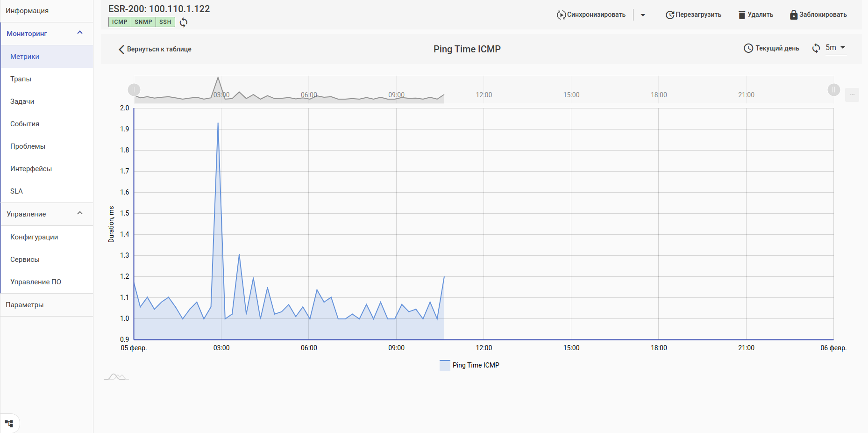868x433 pixels.
Task: Click the clock Текущий день icon
Action: 748,48
